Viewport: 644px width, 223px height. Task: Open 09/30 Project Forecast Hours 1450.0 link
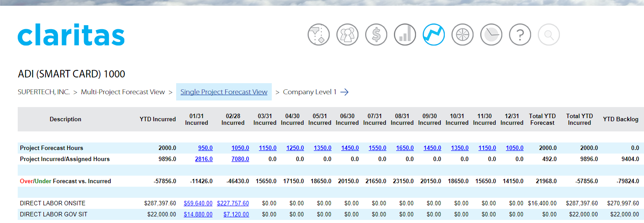tap(432, 148)
